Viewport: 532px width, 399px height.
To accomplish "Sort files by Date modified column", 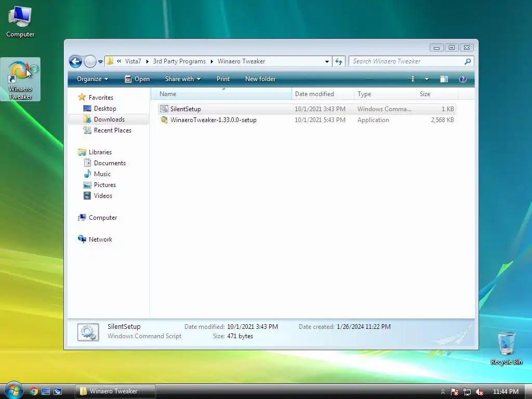I will (x=323, y=94).
